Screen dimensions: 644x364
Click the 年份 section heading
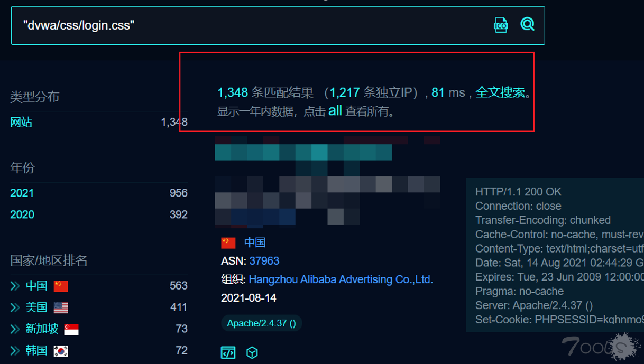[x=22, y=168]
